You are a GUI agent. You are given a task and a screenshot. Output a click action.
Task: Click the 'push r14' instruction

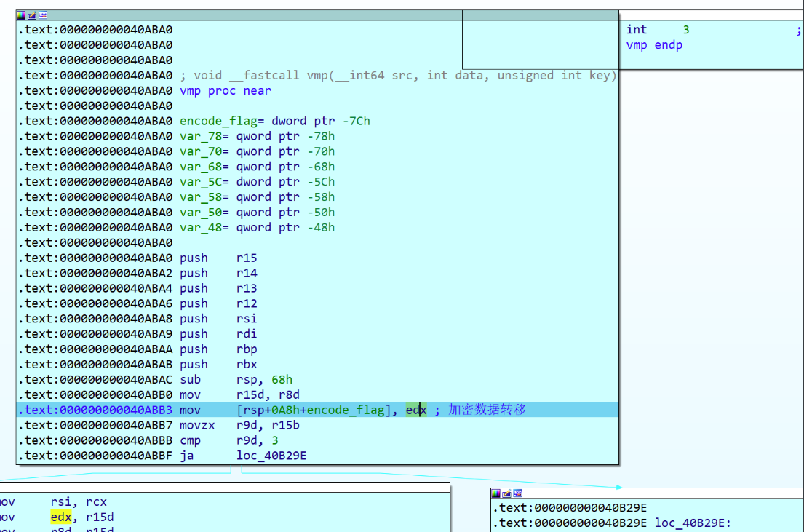click(218, 274)
